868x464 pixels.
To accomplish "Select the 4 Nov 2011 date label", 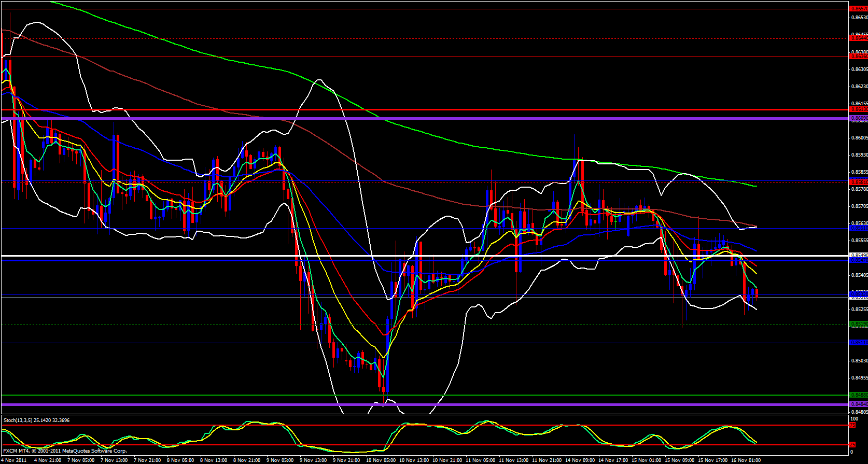I will pyautogui.click(x=15, y=460).
